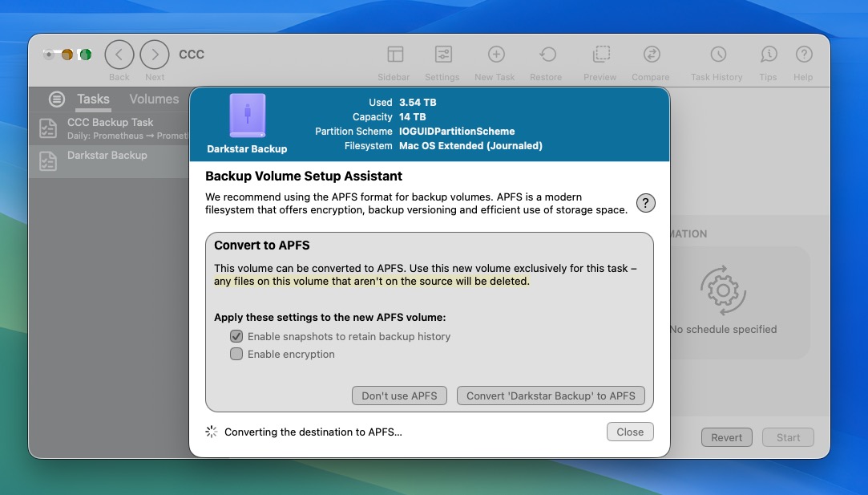Open the question mark help in the assistant
This screenshot has height=495, width=868.
pos(645,203)
